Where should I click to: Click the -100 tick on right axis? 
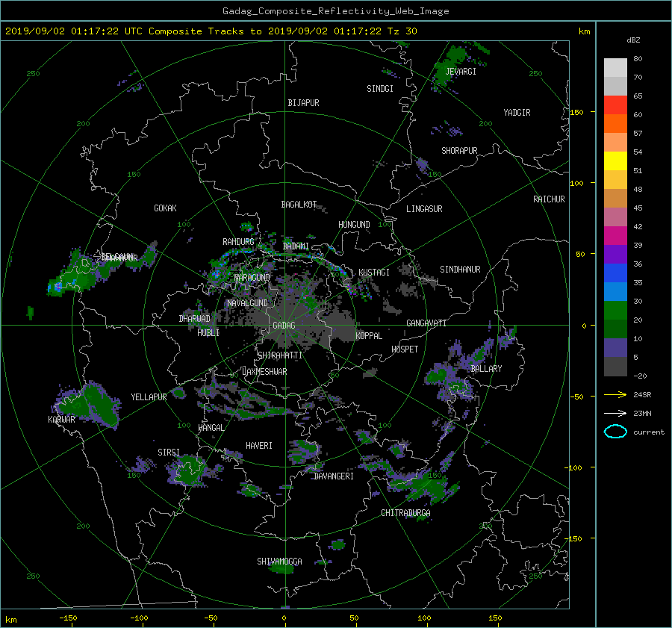[575, 467]
